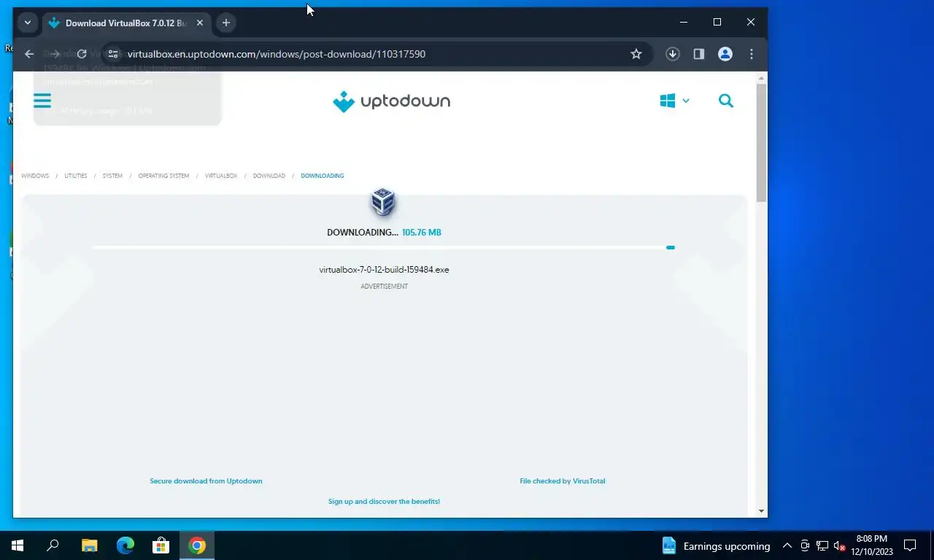Click the Meet Now tray icon
This screenshot has width=934, height=560.
pos(805,545)
